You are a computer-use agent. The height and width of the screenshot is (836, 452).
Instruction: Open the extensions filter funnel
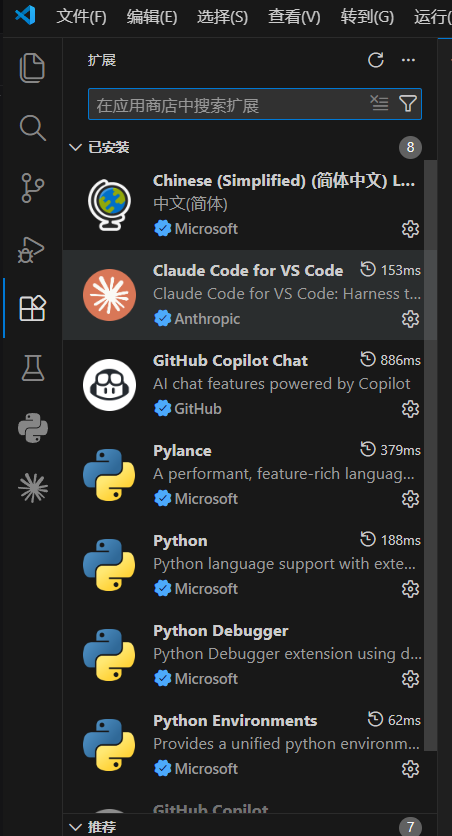point(408,103)
